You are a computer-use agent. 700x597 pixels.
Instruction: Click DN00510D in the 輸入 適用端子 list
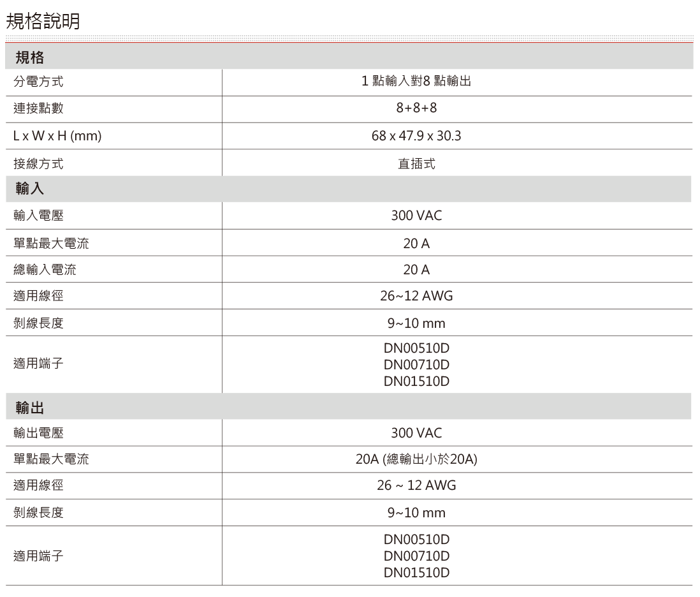click(x=416, y=350)
